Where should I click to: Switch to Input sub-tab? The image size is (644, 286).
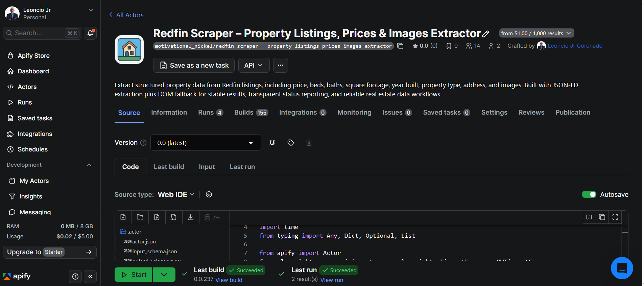pyautogui.click(x=207, y=167)
